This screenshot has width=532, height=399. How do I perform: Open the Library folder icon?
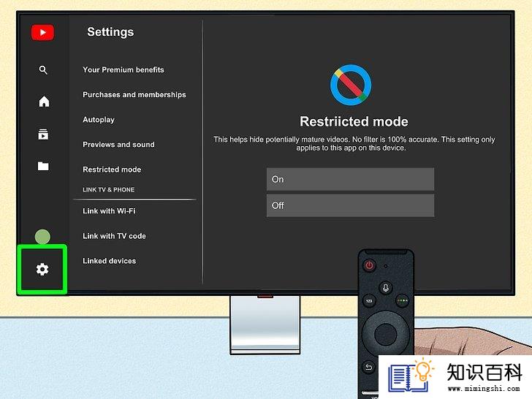pos(43,166)
